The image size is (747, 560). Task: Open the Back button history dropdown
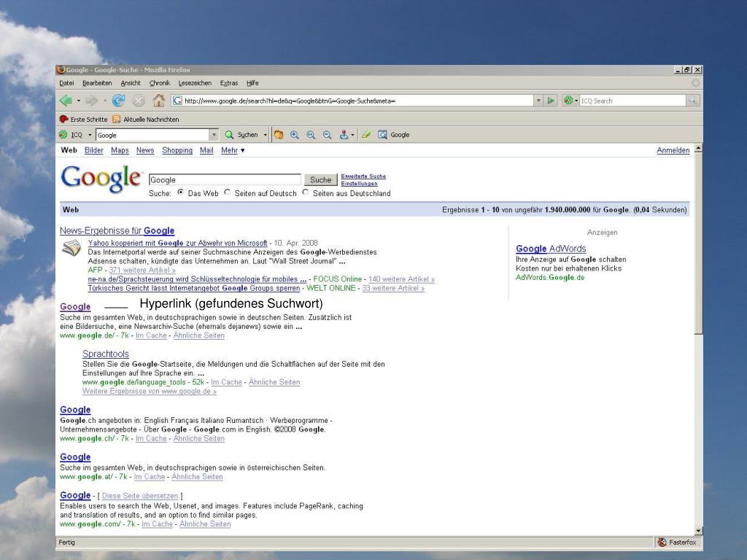pos(79,101)
